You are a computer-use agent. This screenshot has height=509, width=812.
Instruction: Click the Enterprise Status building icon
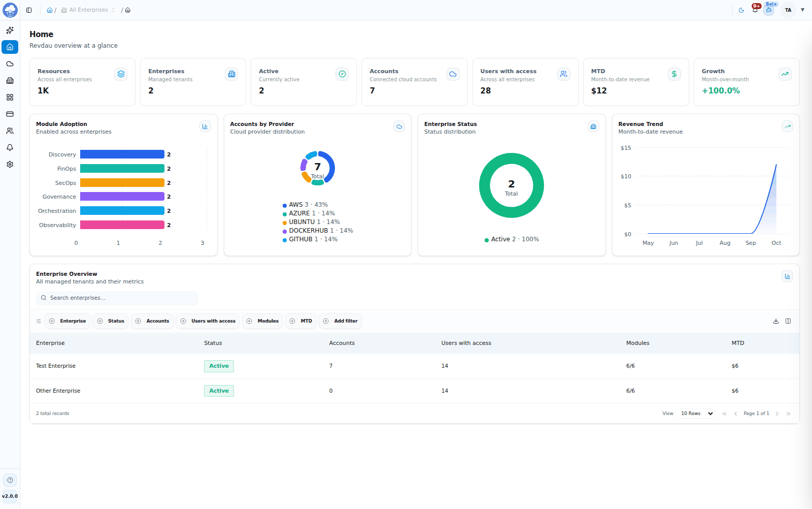coord(593,126)
